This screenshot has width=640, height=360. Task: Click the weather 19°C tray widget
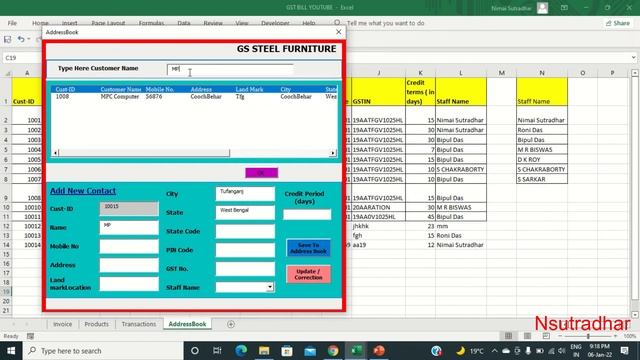pyautogui.click(x=470, y=351)
